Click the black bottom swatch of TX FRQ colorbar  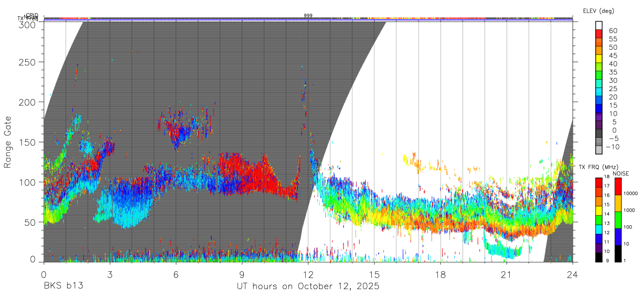[x=599, y=257]
